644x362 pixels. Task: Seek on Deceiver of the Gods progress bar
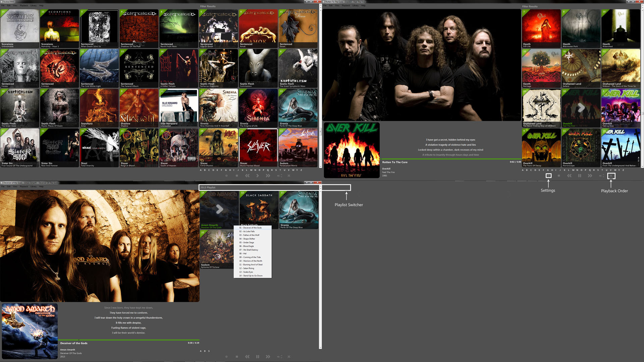[129, 340]
